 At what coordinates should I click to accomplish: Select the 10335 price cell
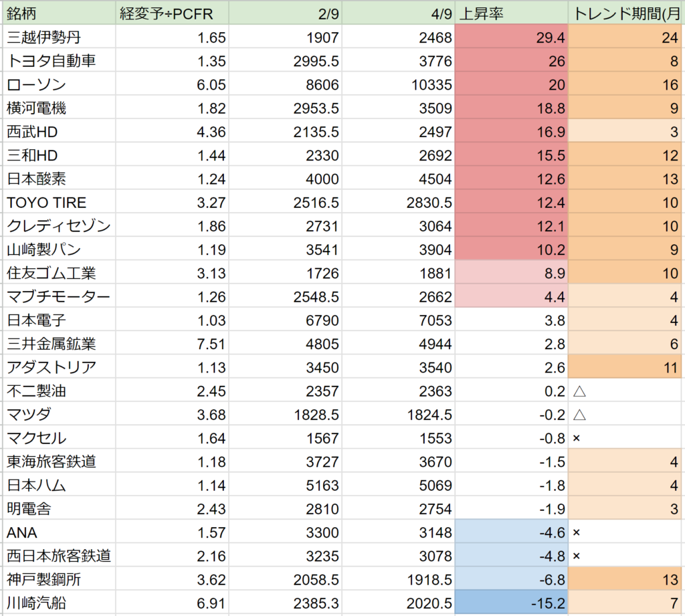click(x=399, y=84)
